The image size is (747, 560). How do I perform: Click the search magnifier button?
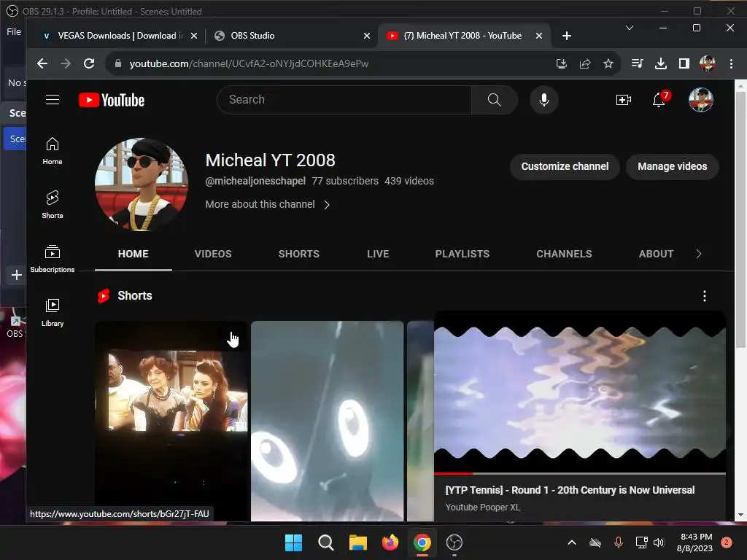(494, 99)
